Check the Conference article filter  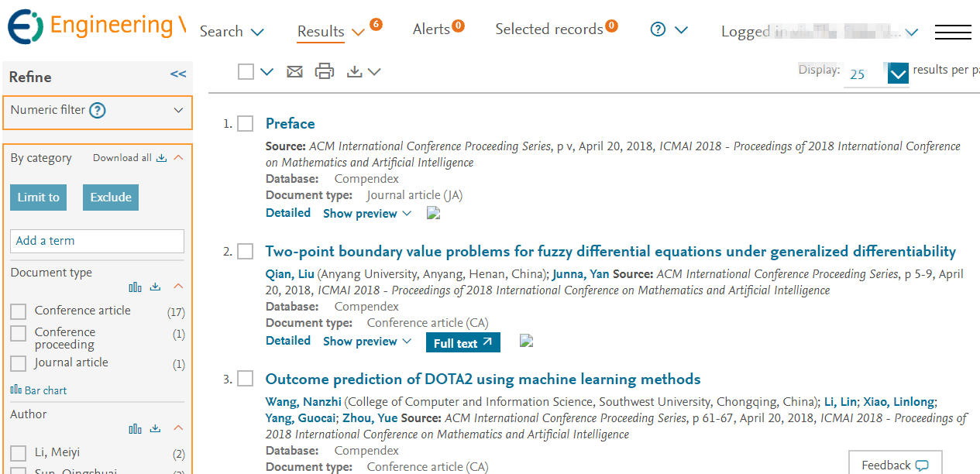pyautogui.click(x=18, y=311)
